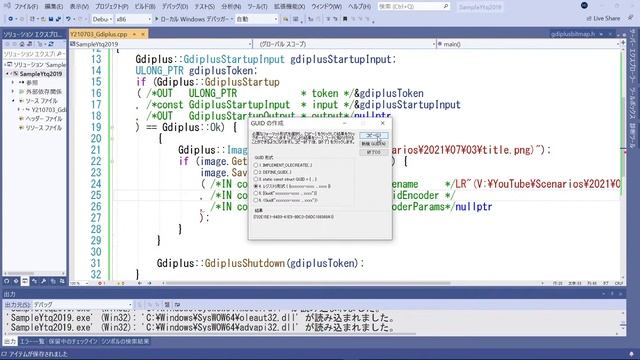Image resolution: width=640 pixels, height=360 pixels.
Task: Switch to the エラー一覧 tab
Action: [x=32, y=341]
